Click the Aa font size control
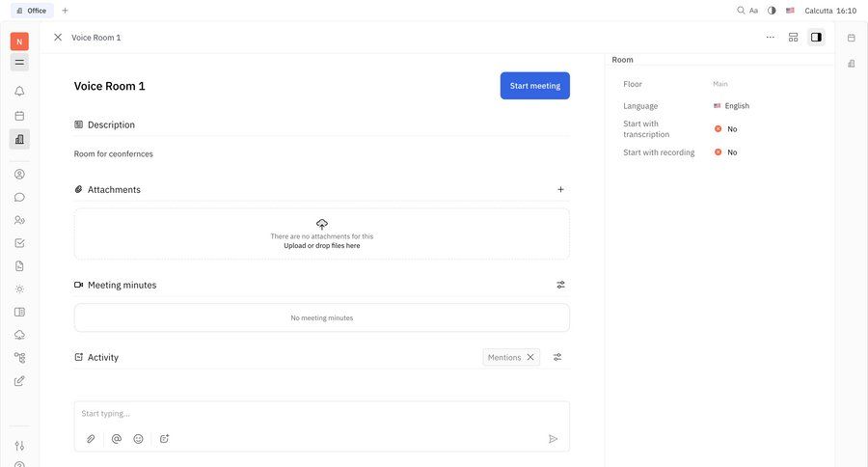 tap(753, 11)
